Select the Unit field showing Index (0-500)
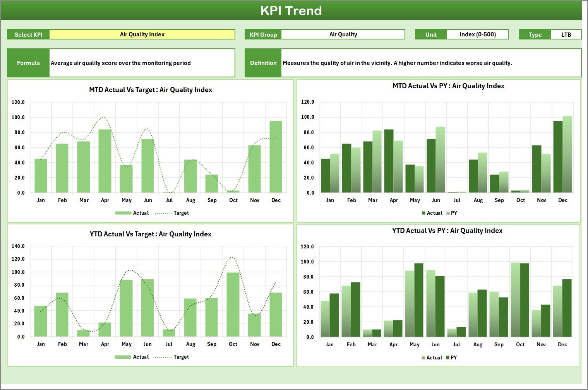 pyautogui.click(x=478, y=34)
